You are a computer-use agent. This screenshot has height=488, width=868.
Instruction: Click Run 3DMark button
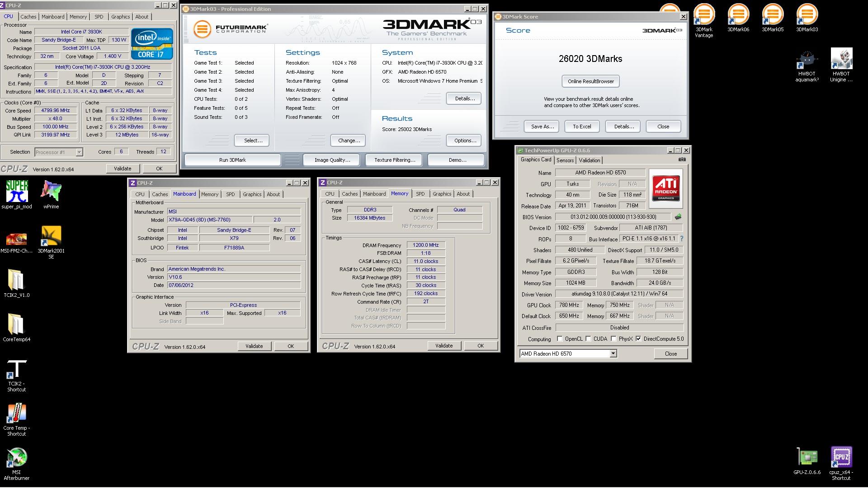coord(232,160)
